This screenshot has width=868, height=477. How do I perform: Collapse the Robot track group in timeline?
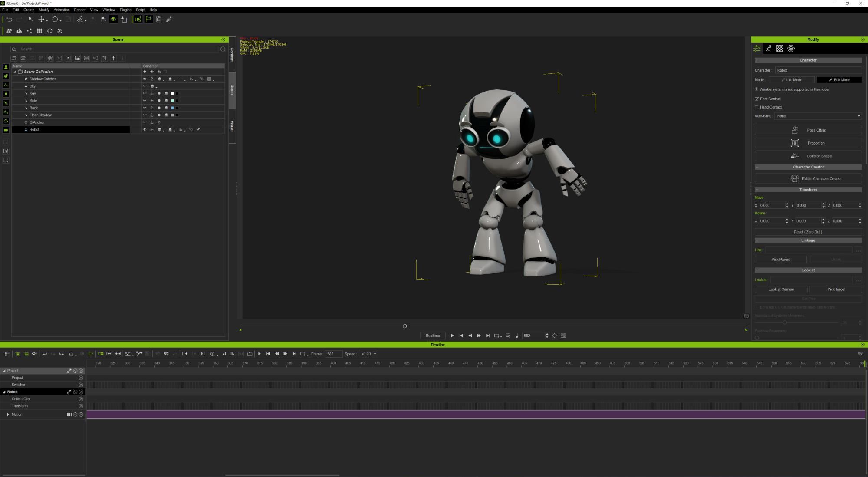point(4,392)
